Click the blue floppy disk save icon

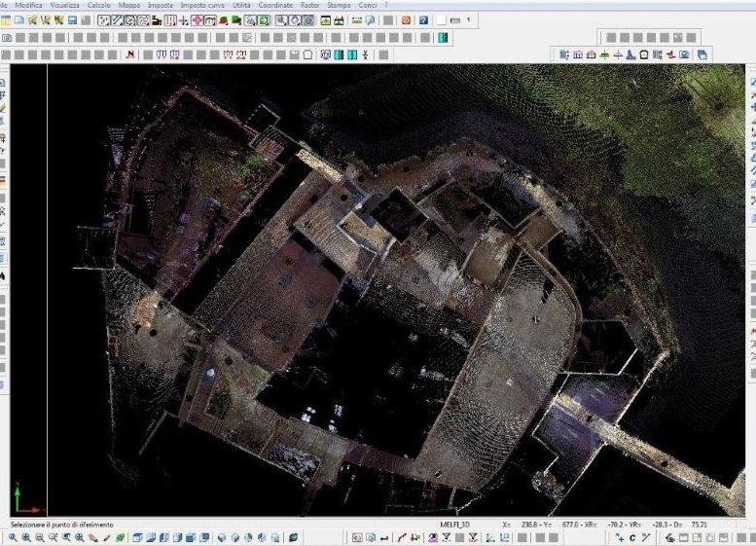72,20
